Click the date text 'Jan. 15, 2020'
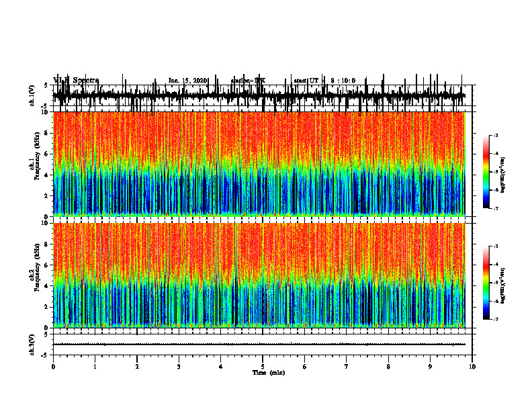 tap(187, 81)
